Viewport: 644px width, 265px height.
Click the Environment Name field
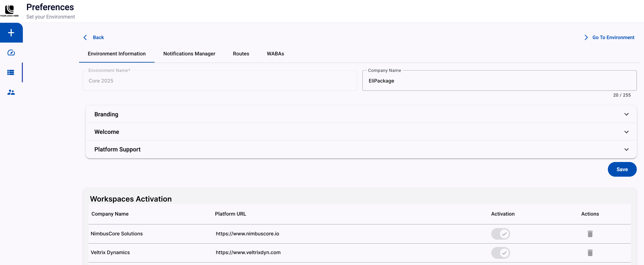220,81
